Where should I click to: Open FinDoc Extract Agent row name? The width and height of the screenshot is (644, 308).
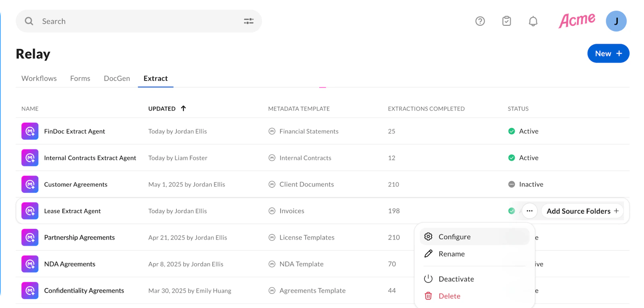(x=74, y=131)
